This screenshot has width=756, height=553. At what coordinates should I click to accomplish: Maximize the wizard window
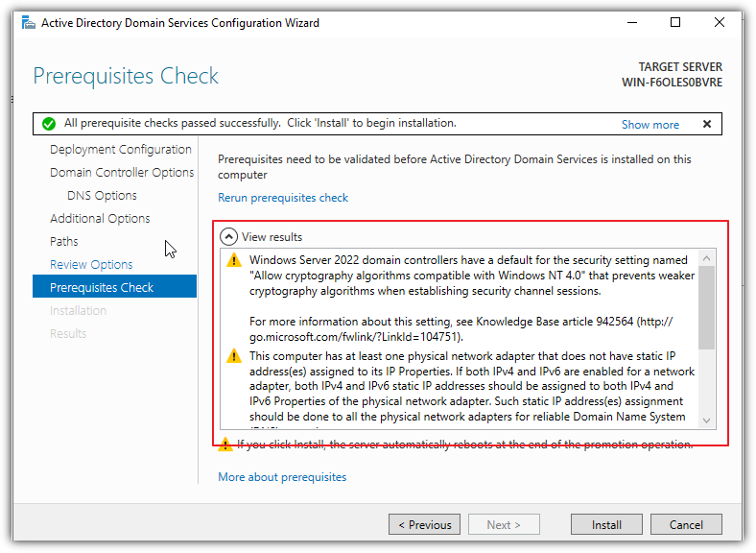[x=675, y=23]
